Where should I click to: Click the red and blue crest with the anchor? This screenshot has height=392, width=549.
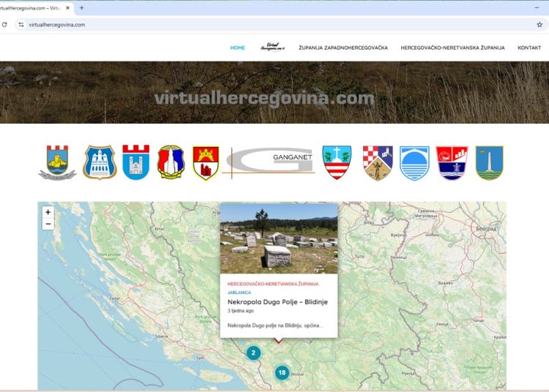pos(452,163)
